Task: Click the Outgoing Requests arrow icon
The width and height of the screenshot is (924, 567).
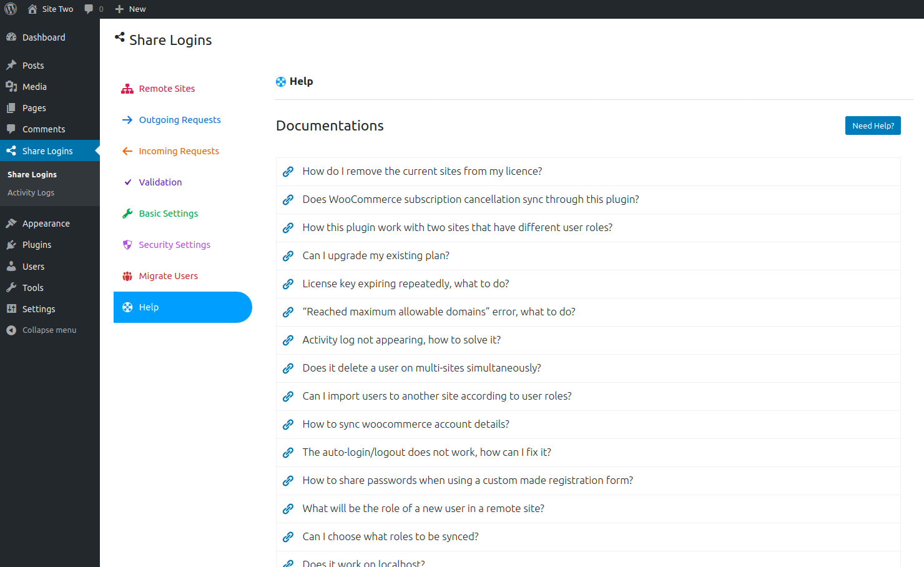Action: (127, 120)
